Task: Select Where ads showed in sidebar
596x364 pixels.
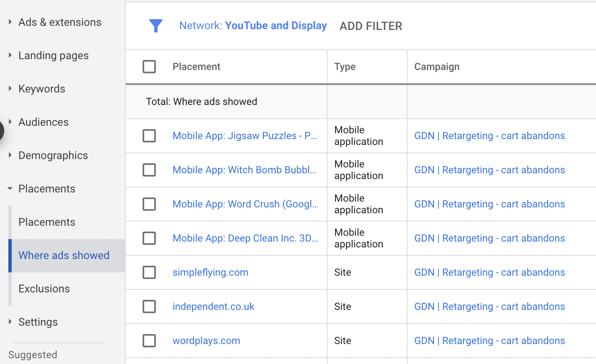Action: pyautogui.click(x=64, y=255)
